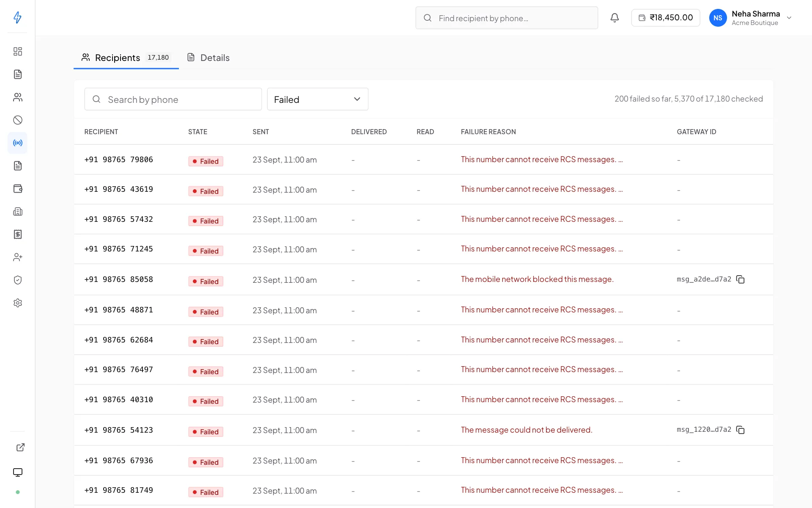Open the dashboard grid icon in sidebar
The image size is (812, 508).
click(17, 52)
